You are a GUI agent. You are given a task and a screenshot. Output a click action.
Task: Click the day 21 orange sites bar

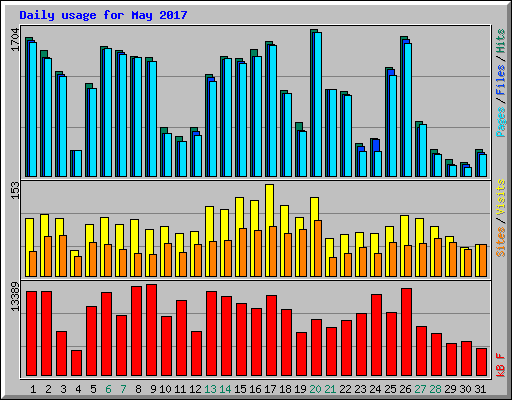pyautogui.click(x=333, y=267)
